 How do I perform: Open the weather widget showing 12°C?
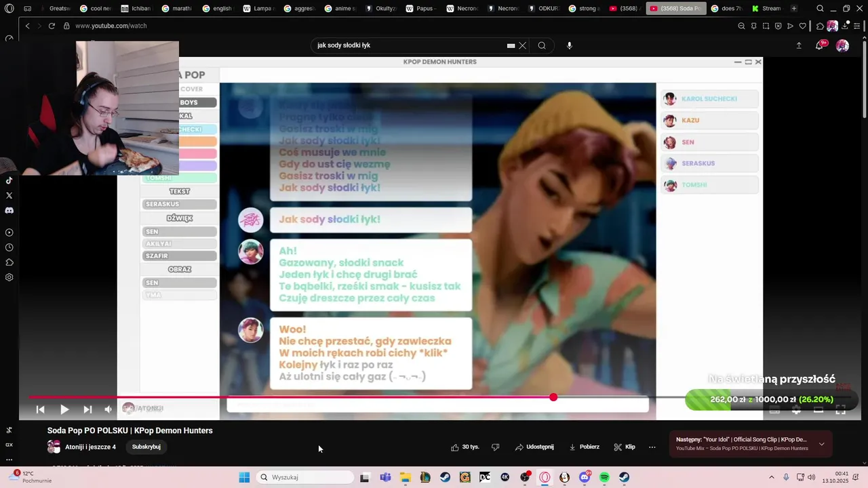28,477
